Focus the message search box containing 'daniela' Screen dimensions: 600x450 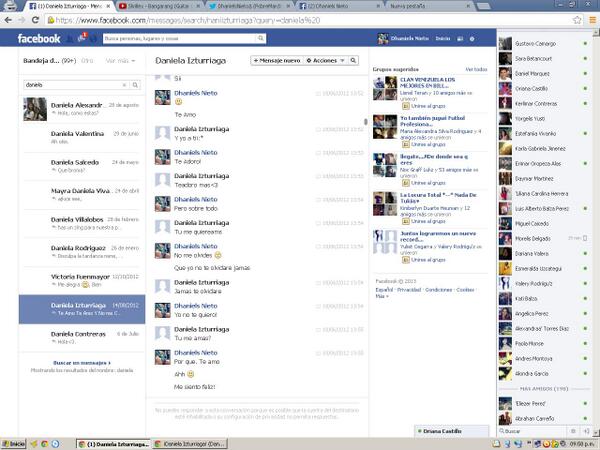pos(73,85)
